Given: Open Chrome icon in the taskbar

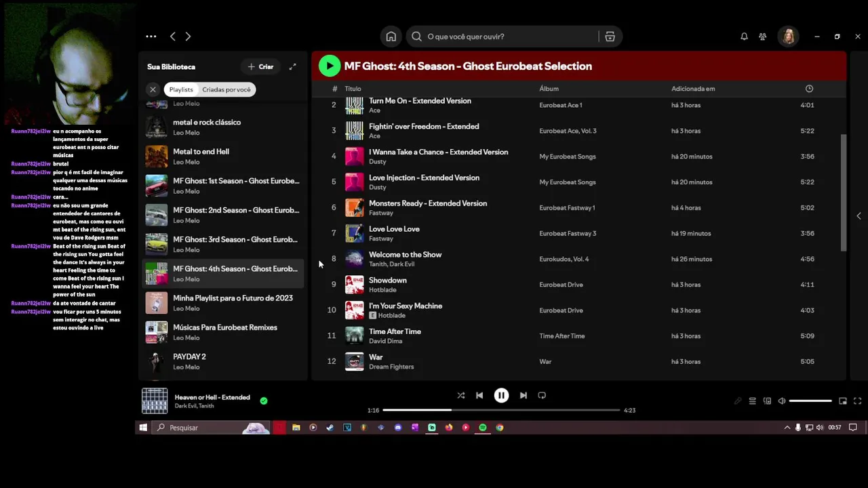Looking at the screenshot, I should click(500, 428).
